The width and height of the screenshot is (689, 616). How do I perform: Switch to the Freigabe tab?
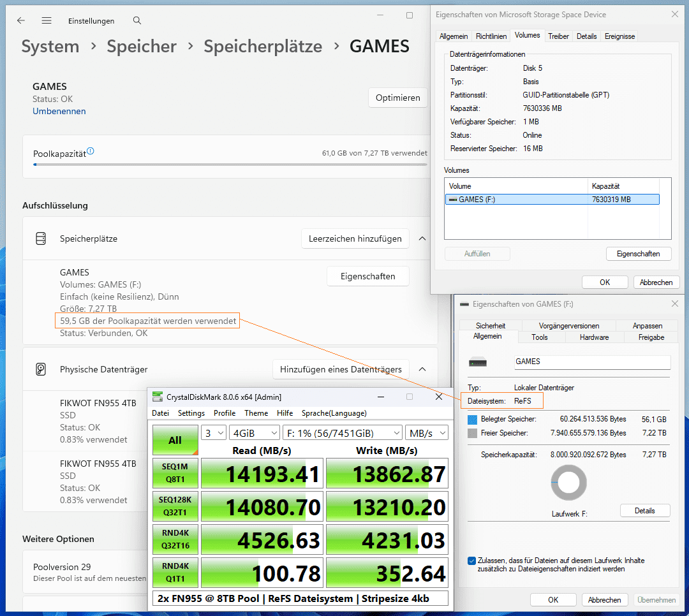point(651,337)
